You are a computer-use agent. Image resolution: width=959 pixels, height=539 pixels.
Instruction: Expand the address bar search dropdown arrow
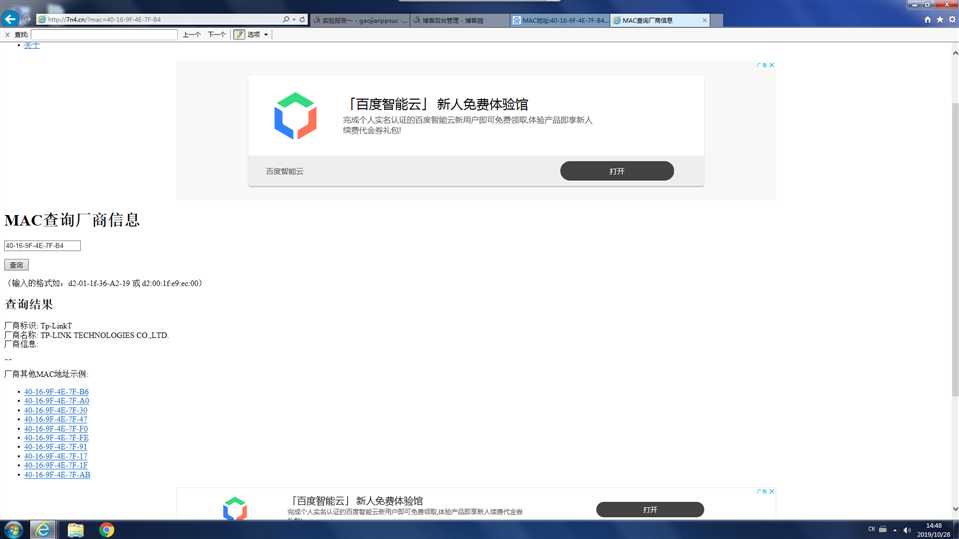[294, 20]
